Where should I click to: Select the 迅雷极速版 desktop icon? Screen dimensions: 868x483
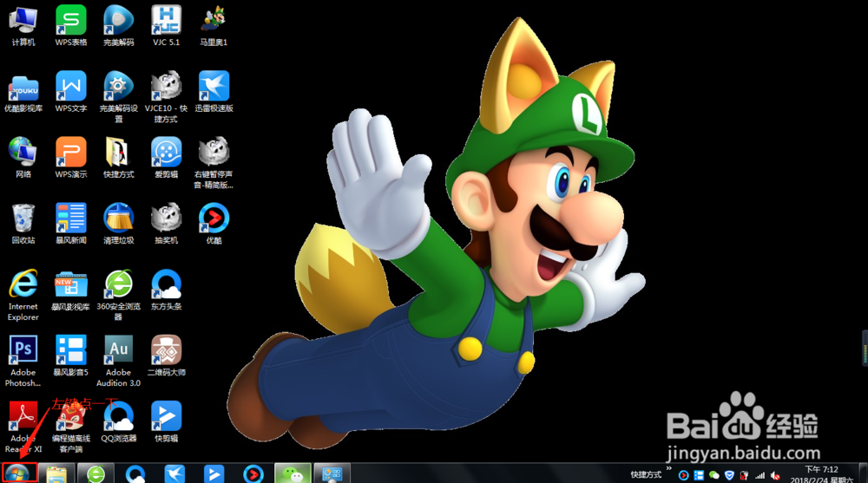tap(214, 92)
